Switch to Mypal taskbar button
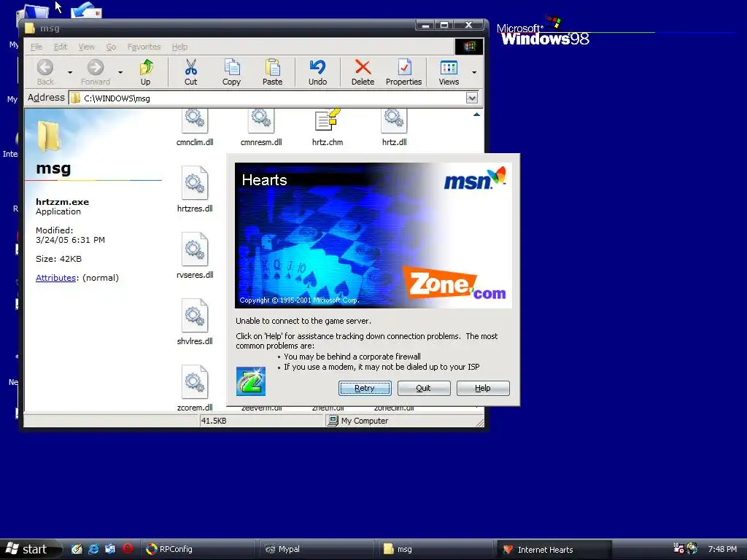The width and height of the screenshot is (747, 560). [x=317, y=550]
